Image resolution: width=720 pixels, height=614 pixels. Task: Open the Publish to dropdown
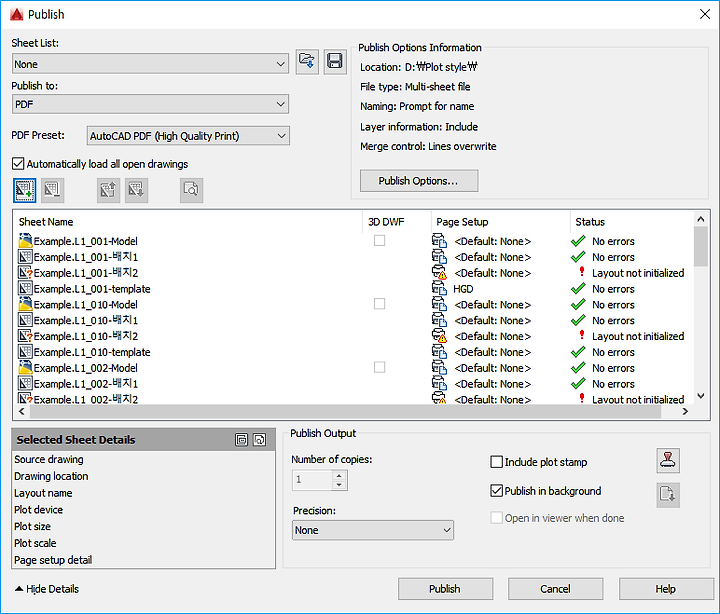point(151,104)
